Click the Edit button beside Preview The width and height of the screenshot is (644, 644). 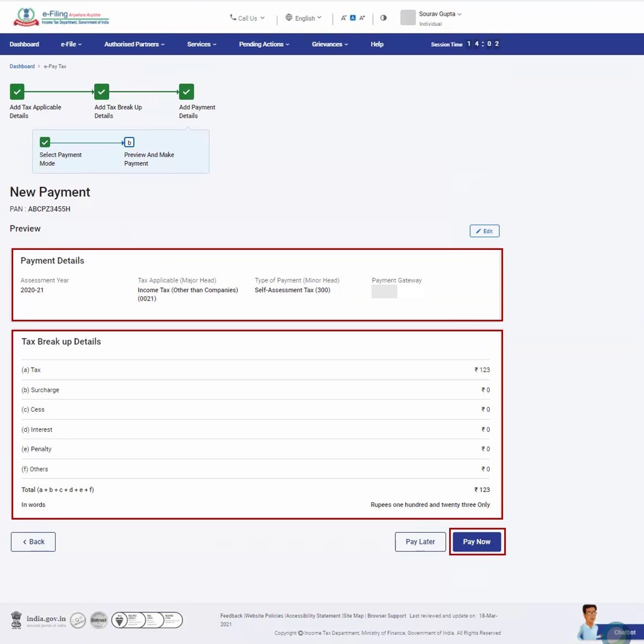pyautogui.click(x=484, y=231)
